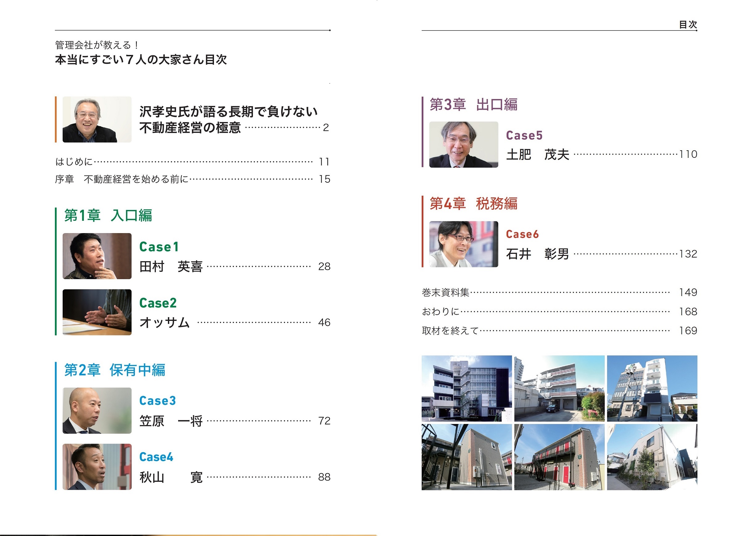
Task: Click the Case3 label
Action: pos(158,401)
